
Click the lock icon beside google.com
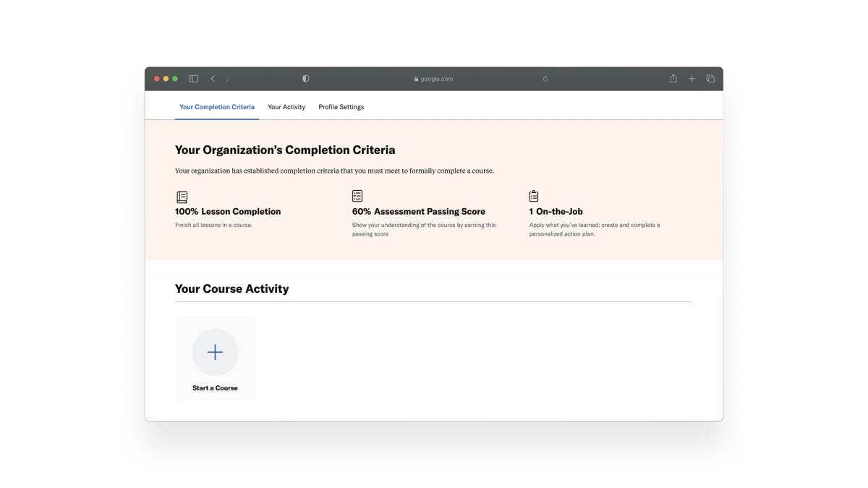coord(417,79)
